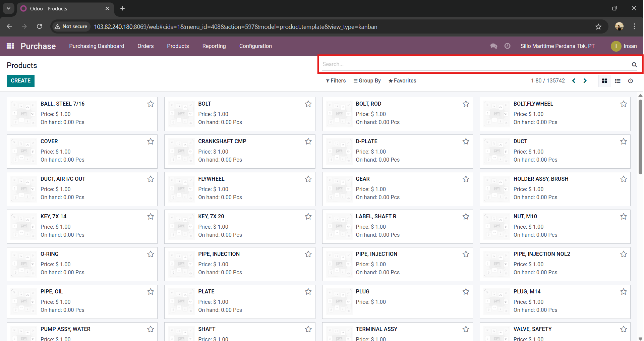Switch to kanban view
The width and height of the screenshot is (644, 341).
pyautogui.click(x=604, y=81)
